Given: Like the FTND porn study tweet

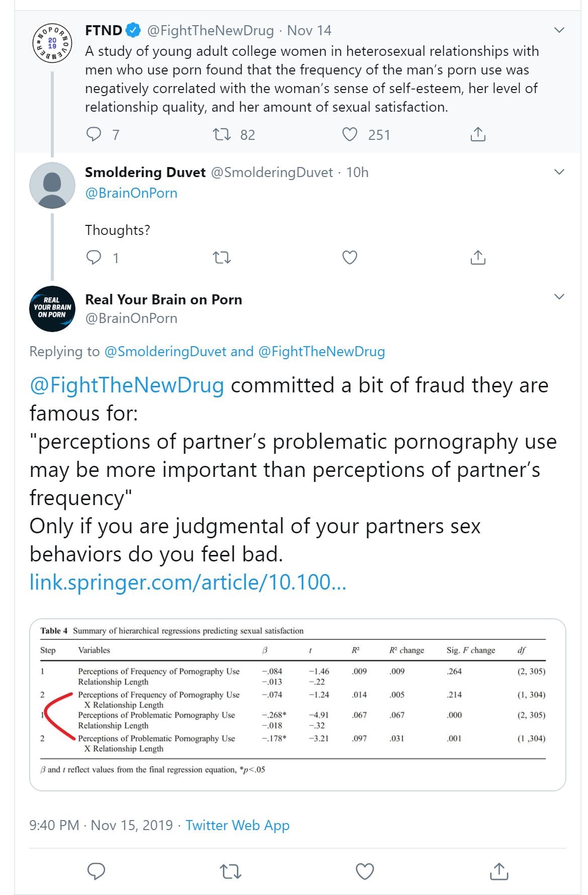Looking at the screenshot, I should (350, 134).
